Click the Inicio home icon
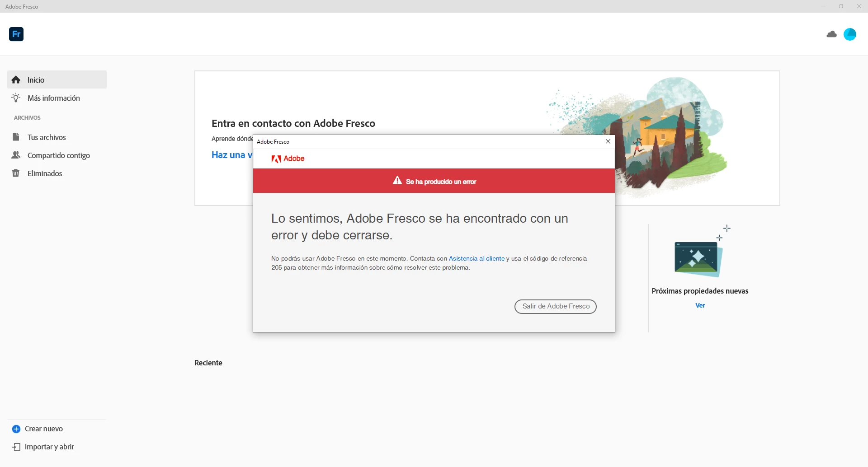Viewport: 868px width, 467px height. point(16,80)
